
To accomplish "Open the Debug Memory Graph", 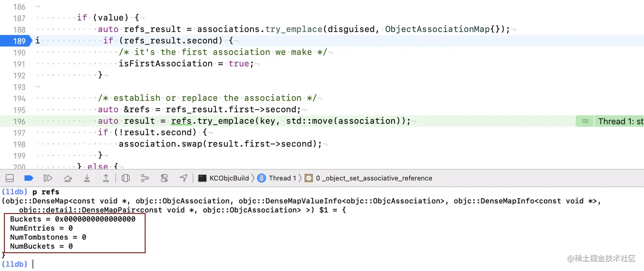I will 145,178.
